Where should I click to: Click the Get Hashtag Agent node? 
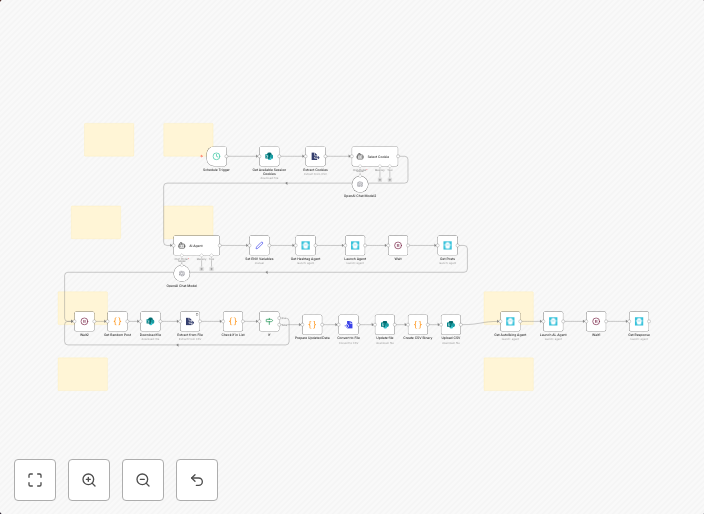[x=305, y=245]
